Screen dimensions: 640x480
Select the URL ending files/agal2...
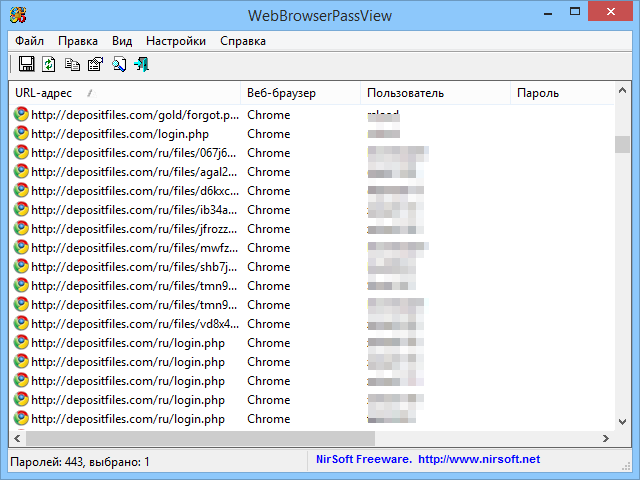tap(134, 172)
